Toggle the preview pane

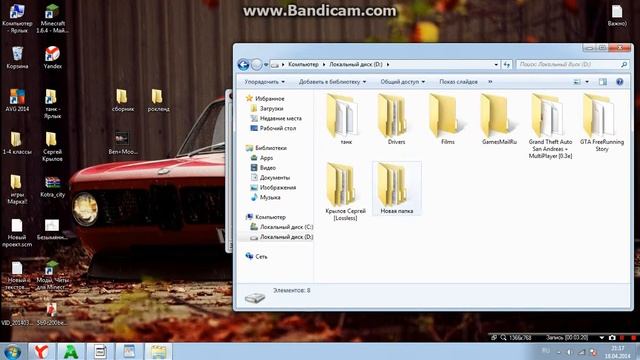click(x=603, y=82)
